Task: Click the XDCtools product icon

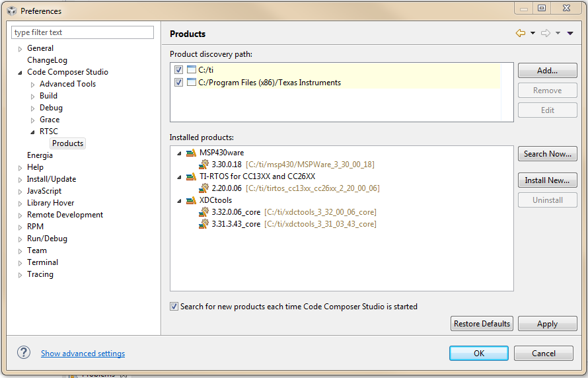Action: click(191, 200)
